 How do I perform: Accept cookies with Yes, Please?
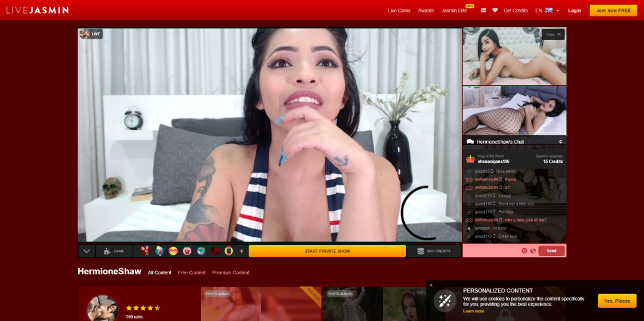[616, 301]
